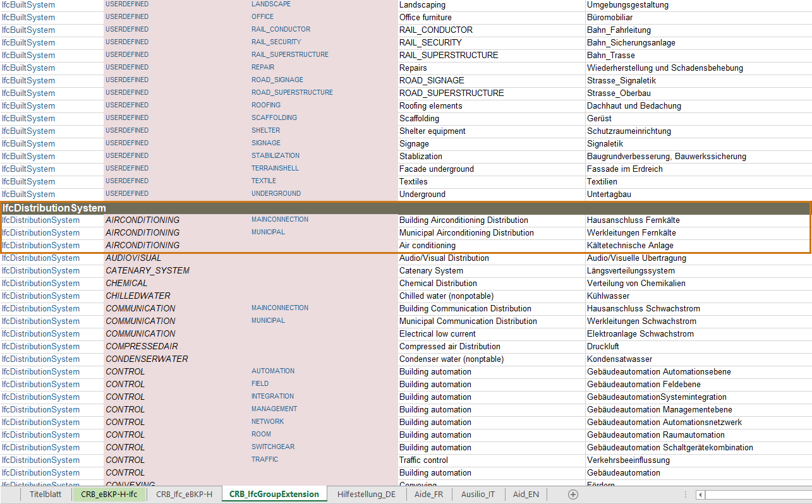
Task: Select the CHILLEDWATER cell
Action: pos(177,296)
